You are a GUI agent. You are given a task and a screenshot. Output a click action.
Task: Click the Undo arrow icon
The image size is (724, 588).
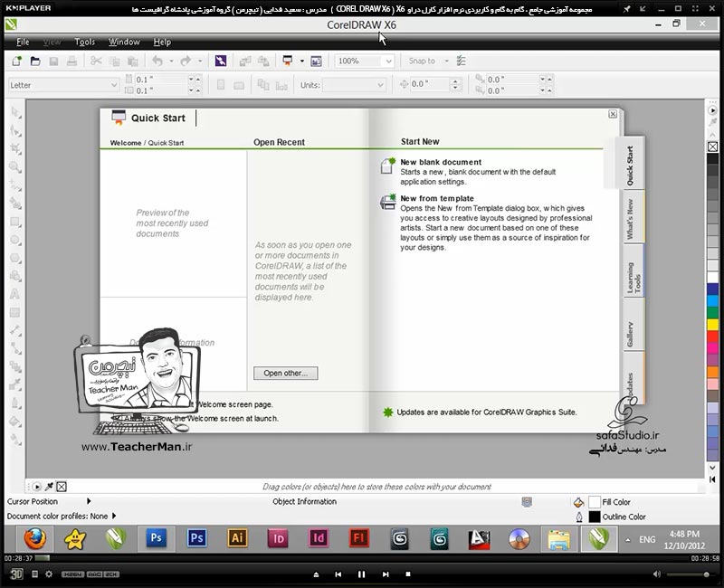tap(157, 61)
